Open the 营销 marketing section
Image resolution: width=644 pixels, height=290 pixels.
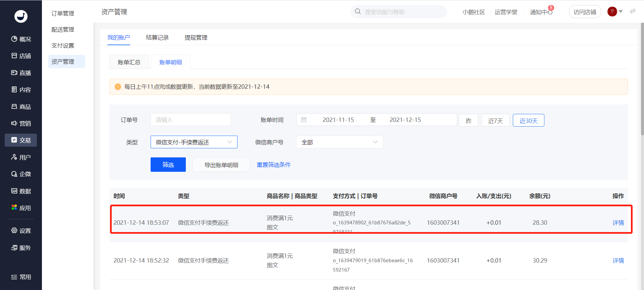(x=21, y=123)
